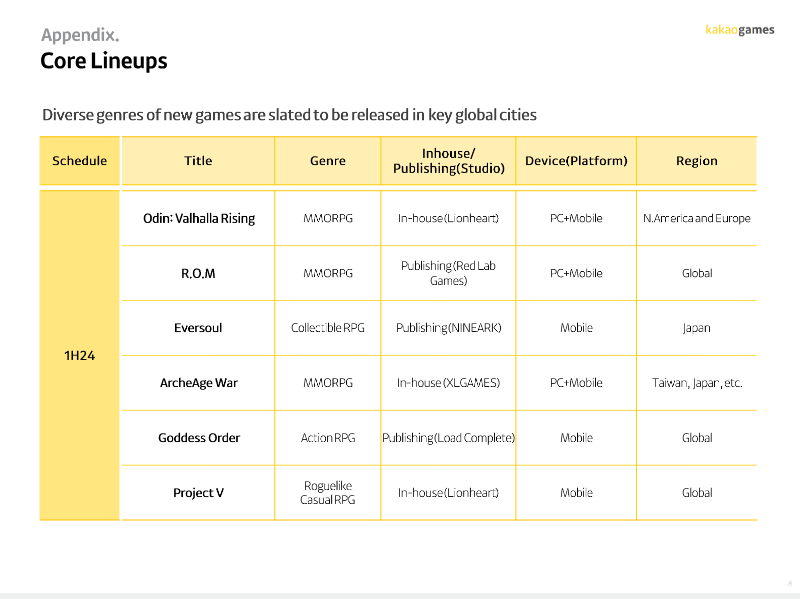Select the "Odin: Valhalla Rising" title cell

[x=198, y=218]
